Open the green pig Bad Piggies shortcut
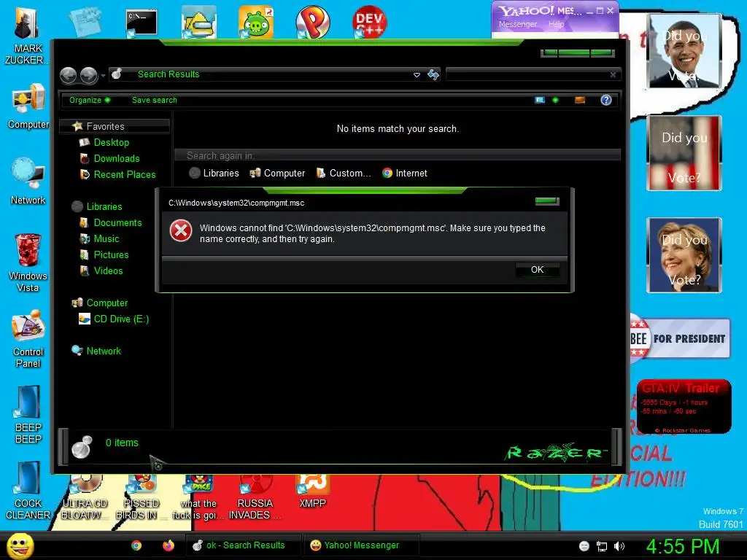Viewport: 747px width, 560px height. (256, 22)
